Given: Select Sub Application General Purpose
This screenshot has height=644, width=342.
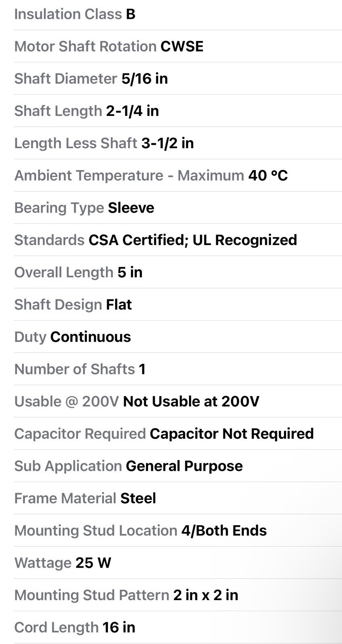Looking at the screenshot, I should click(178, 466).
